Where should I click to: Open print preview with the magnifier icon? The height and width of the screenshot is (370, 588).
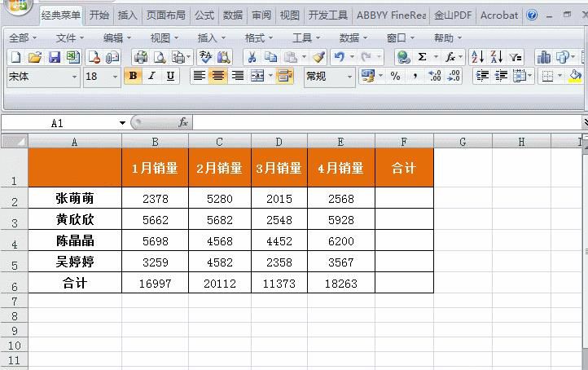click(x=160, y=57)
